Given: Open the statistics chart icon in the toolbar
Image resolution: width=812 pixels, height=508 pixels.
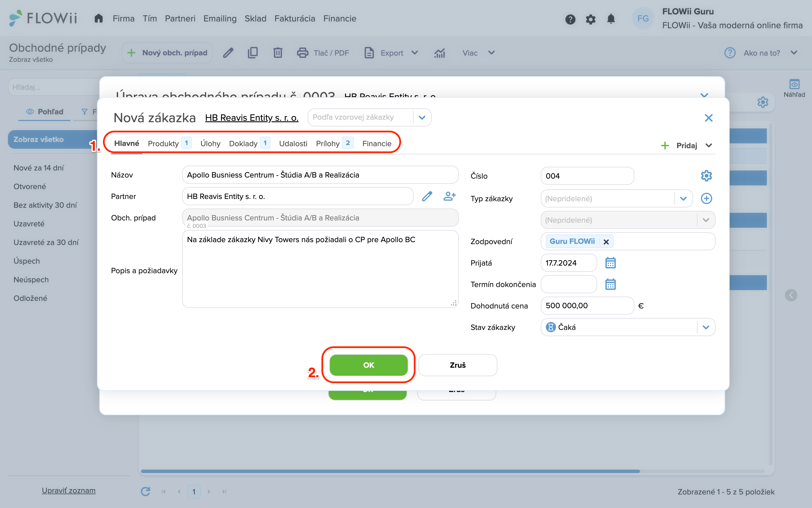Looking at the screenshot, I should pos(440,53).
